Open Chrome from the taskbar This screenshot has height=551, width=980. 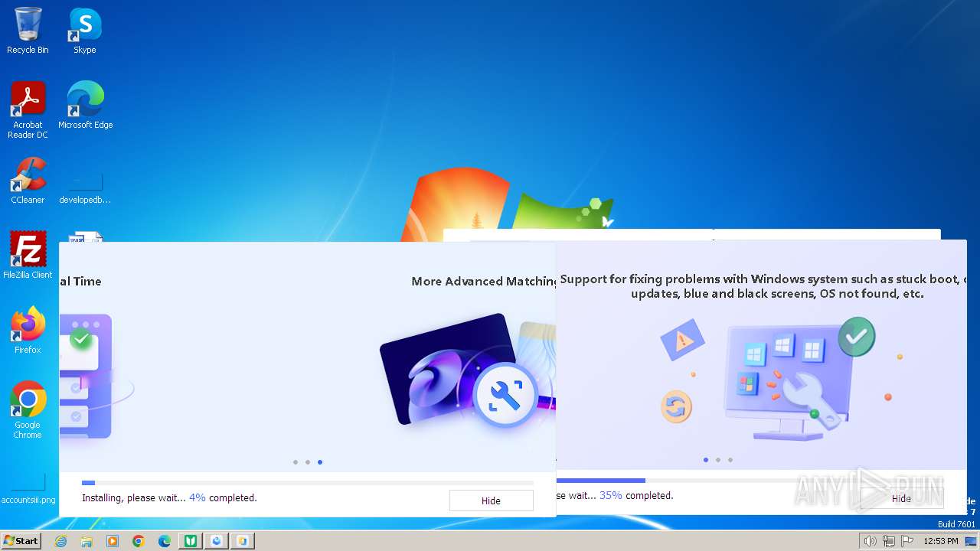pos(139,541)
